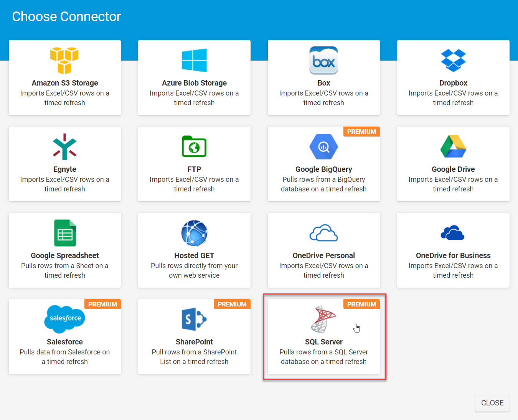Click the Google Drive 'Imports Excel/CSV rows' description
Viewport: 518px width, 420px height.
(453, 184)
